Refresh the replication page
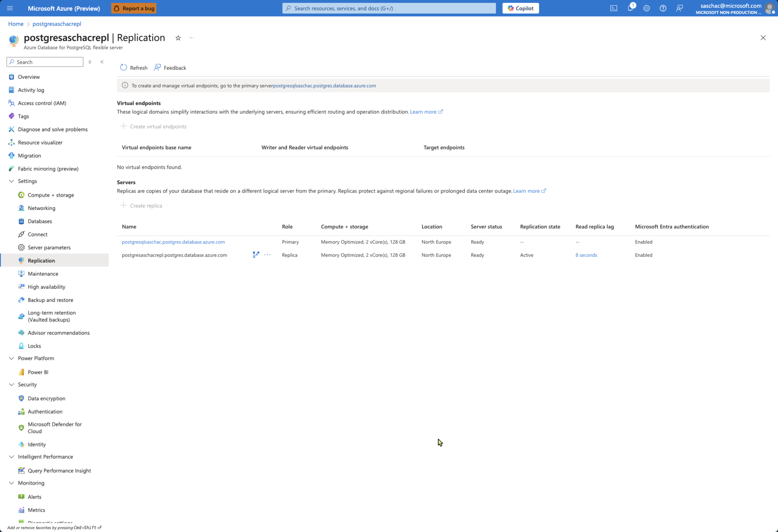Image resolution: width=778 pixels, height=532 pixels. coord(134,67)
